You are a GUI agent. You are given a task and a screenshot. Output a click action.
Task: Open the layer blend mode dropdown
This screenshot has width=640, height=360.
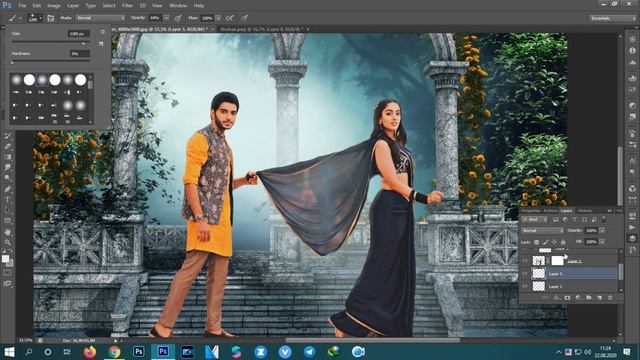[542, 231]
